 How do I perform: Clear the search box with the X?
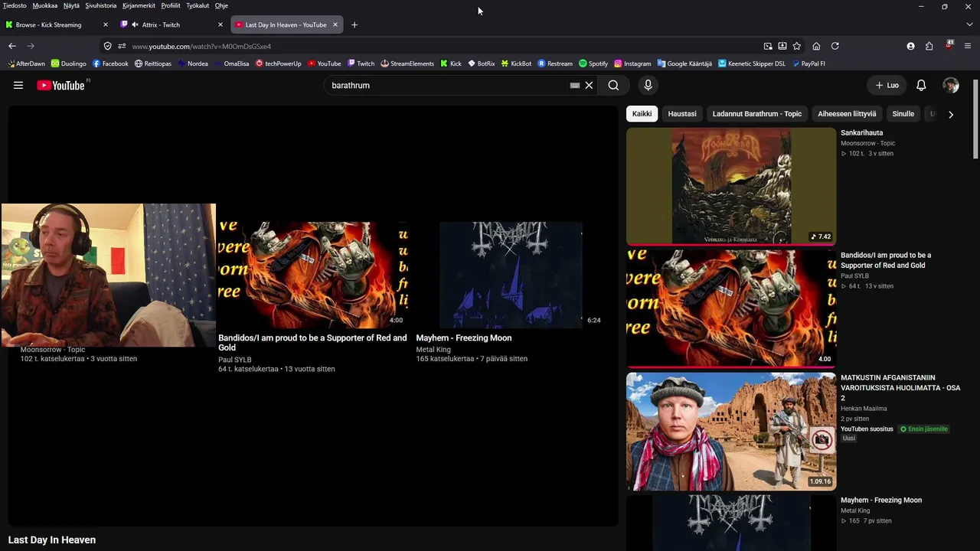(589, 85)
